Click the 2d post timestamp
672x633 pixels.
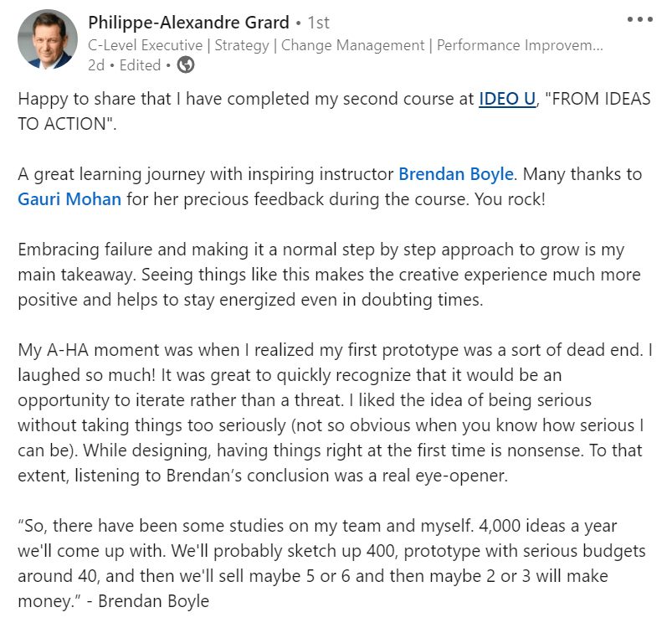tap(95, 64)
